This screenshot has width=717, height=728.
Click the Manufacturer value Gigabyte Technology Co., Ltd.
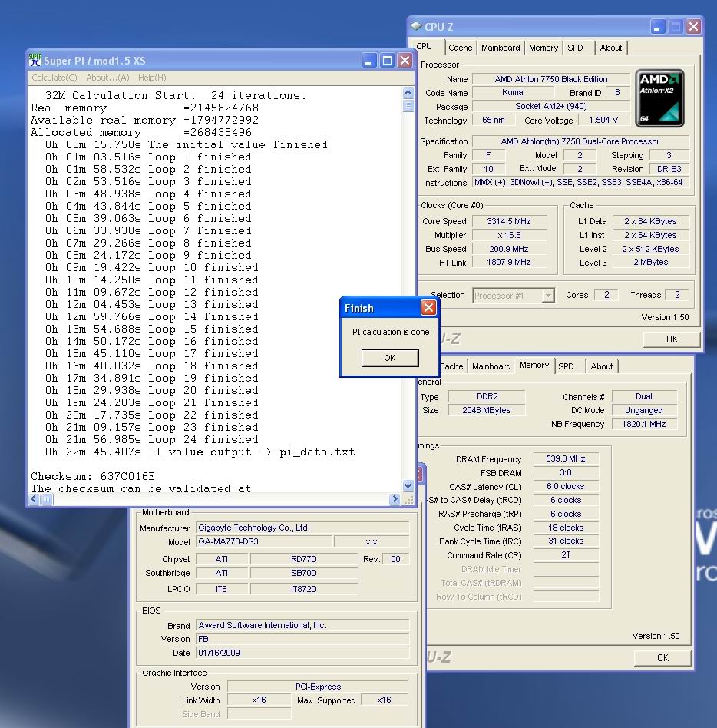tap(302, 528)
